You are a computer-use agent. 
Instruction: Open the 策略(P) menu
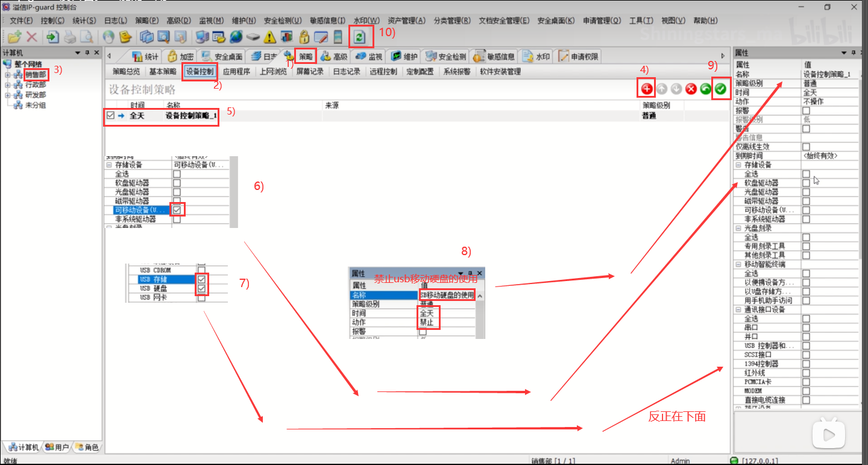point(147,21)
